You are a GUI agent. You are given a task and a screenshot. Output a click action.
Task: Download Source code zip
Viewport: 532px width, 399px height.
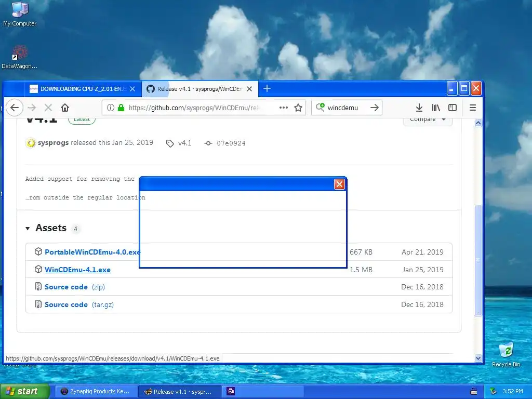tap(75, 287)
